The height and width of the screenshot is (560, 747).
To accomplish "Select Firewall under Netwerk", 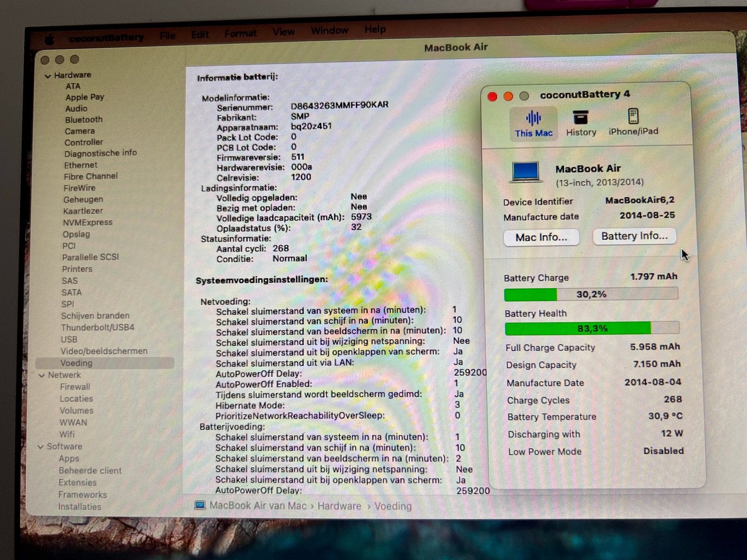I will coord(75,387).
